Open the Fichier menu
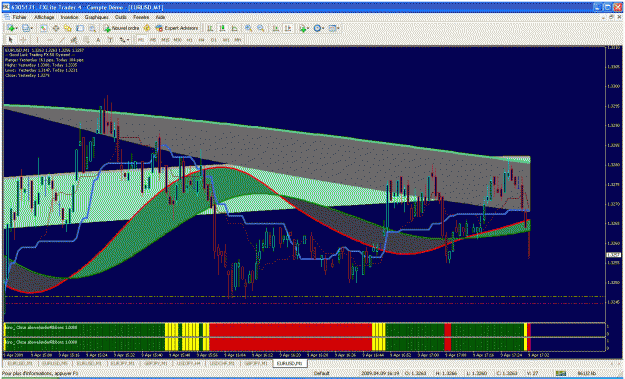 19,17
